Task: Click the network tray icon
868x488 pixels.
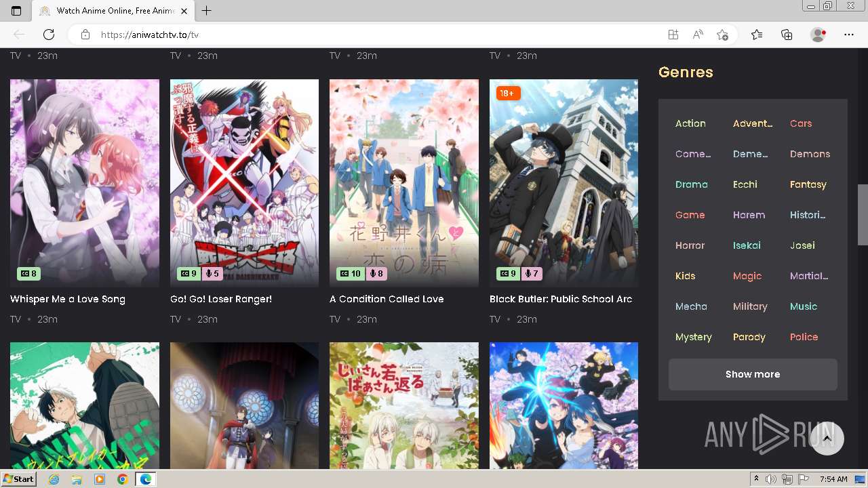Action: click(787, 479)
